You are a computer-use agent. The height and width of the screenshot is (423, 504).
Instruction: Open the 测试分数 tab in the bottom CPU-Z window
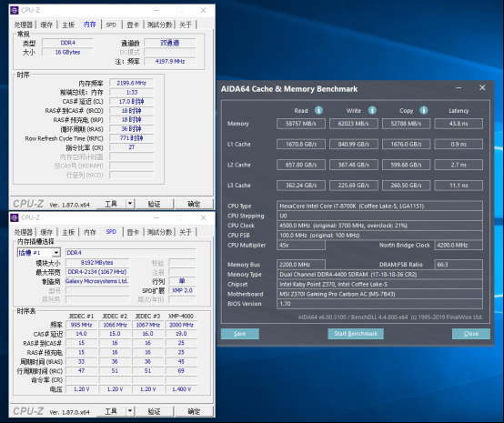(159, 232)
